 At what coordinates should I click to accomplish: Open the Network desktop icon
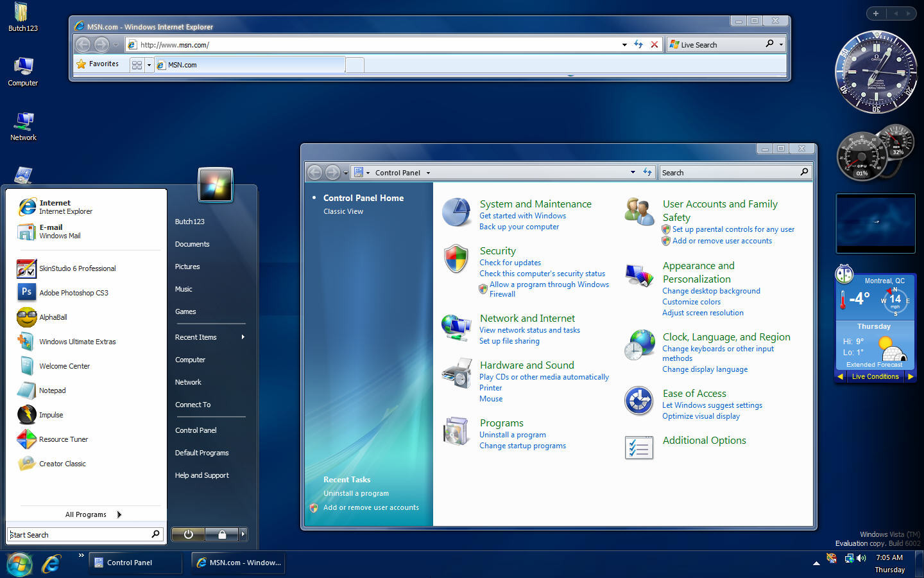point(23,127)
